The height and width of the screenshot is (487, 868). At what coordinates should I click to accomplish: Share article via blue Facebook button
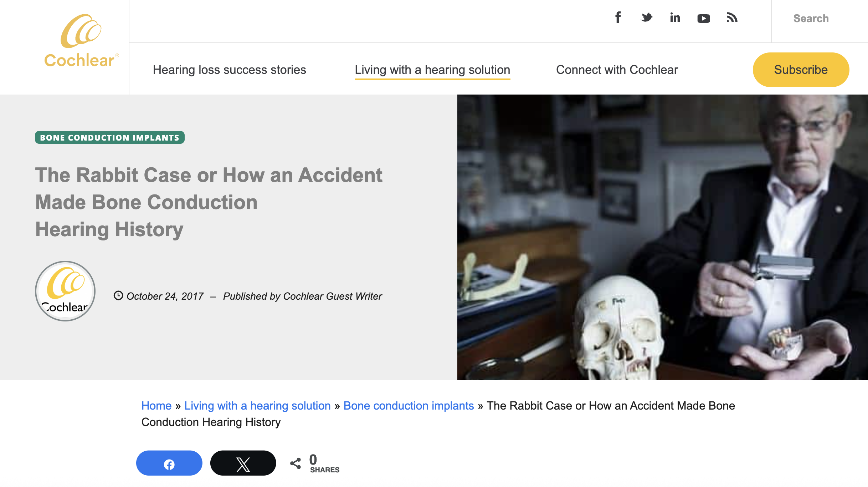tap(169, 464)
